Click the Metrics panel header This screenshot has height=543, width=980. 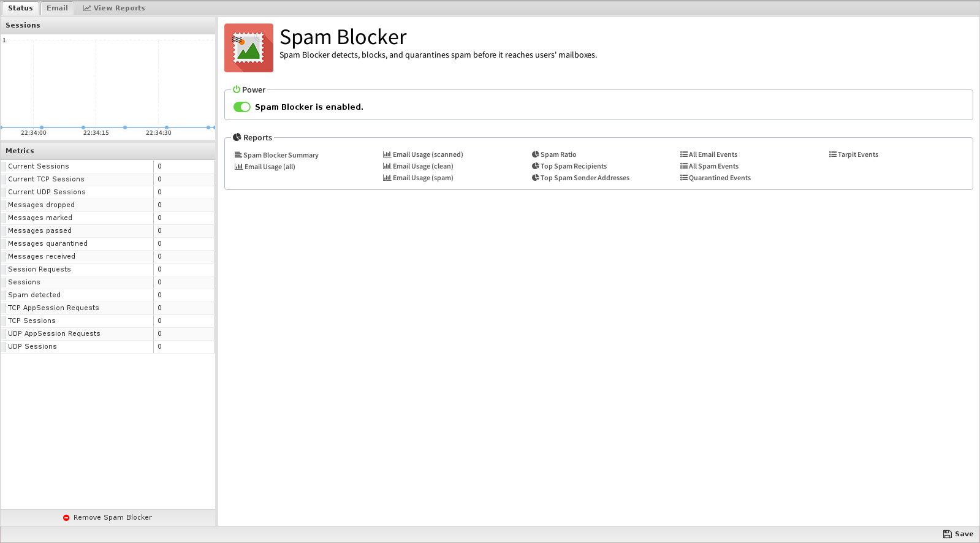(108, 151)
